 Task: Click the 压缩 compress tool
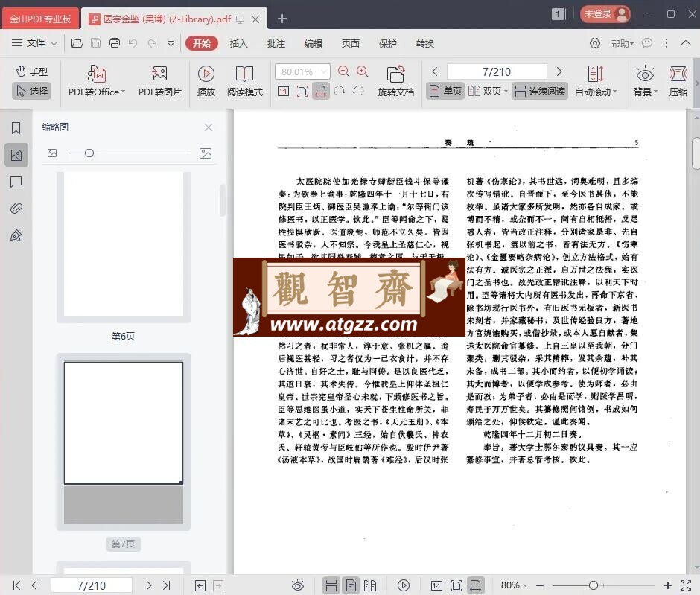click(x=678, y=80)
